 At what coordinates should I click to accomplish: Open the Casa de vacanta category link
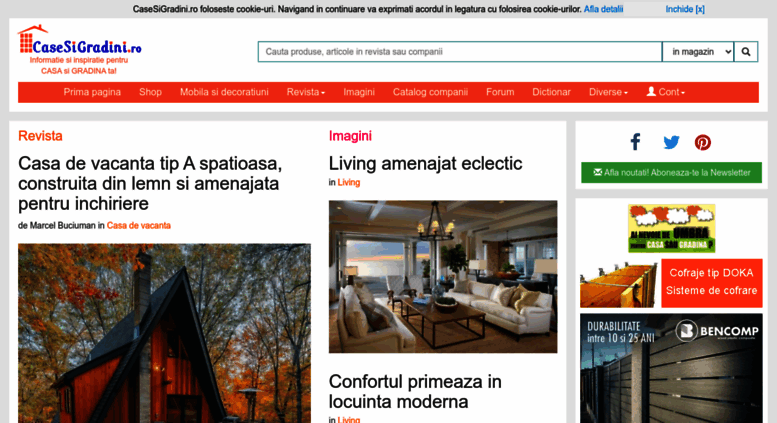point(139,225)
